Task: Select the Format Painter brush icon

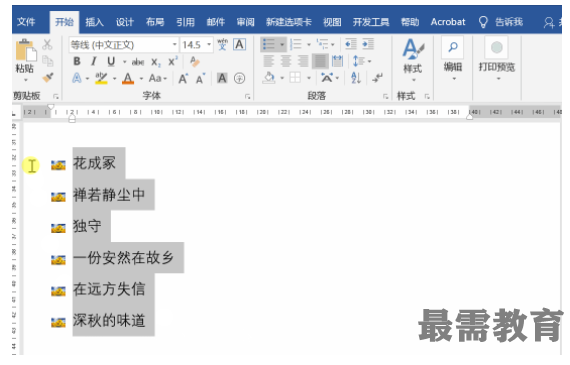Action: pos(48,77)
